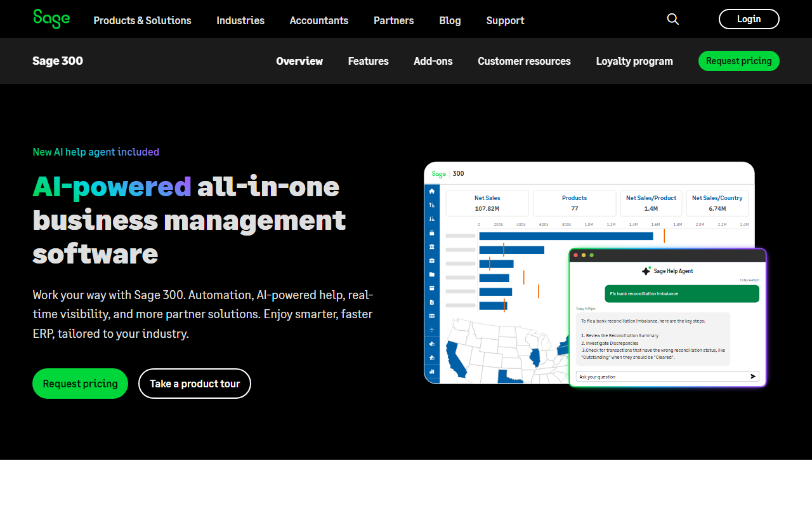Click the sort ascending icon in dashboard sidebar
Image resolution: width=812 pixels, height=508 pixels.
coord(432,205)
